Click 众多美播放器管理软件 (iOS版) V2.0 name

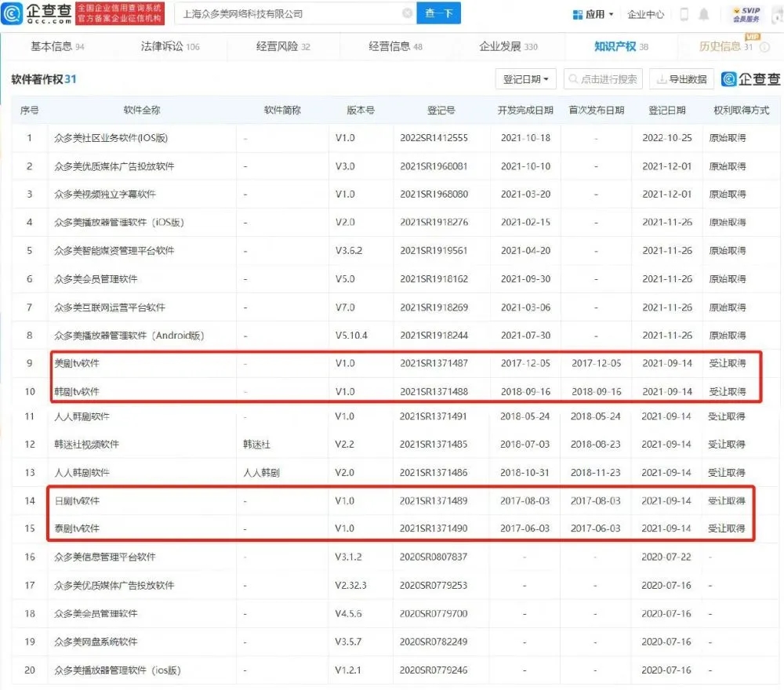(x=119, y=223)
